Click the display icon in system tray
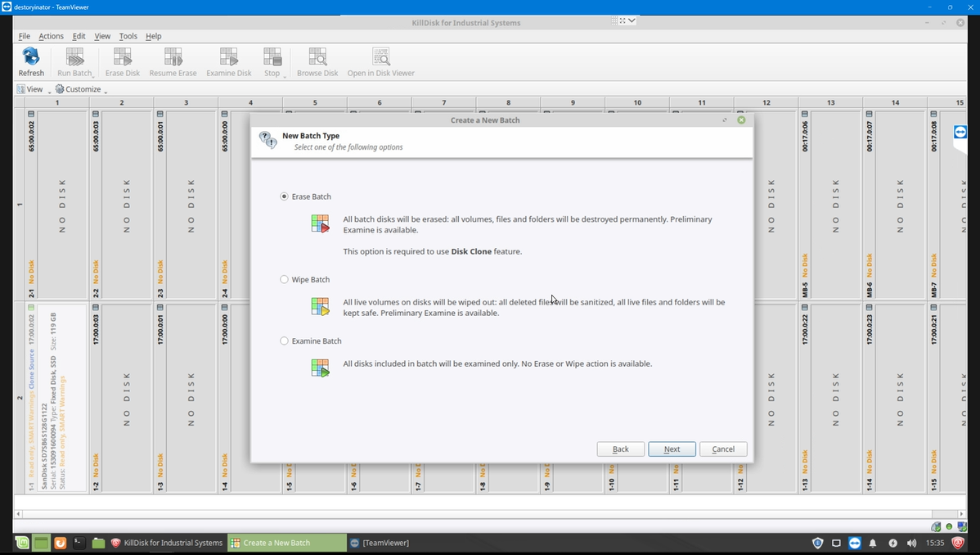This screenshot has width=980, height=555. (x=836, y=543)
